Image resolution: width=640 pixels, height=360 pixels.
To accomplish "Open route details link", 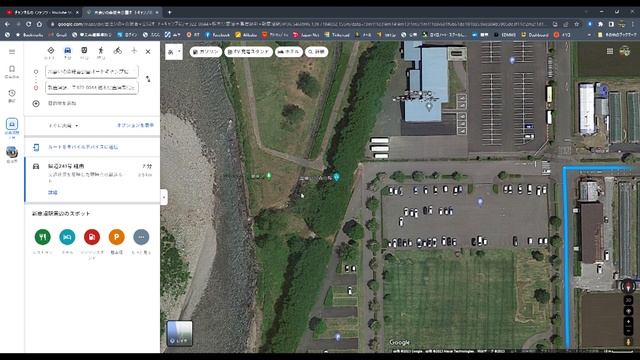I will click(x=53, y=192).
